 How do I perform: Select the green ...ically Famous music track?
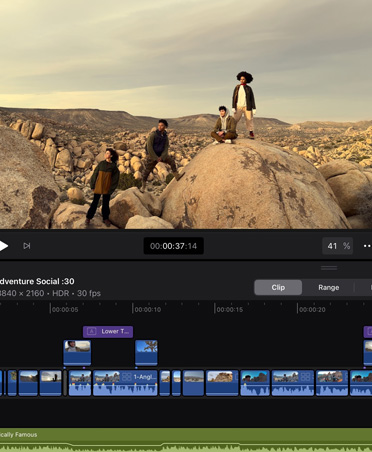[x=186, y=440]
